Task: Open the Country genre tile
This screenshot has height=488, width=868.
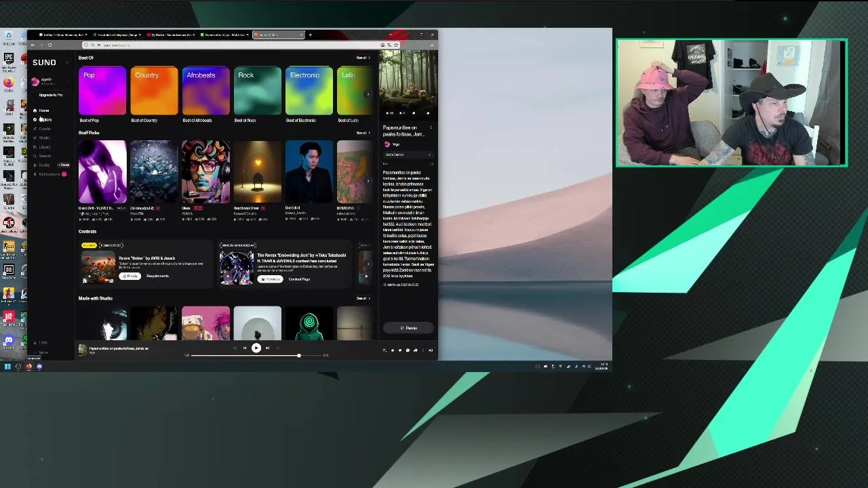Action: click(x=154, y=90)
